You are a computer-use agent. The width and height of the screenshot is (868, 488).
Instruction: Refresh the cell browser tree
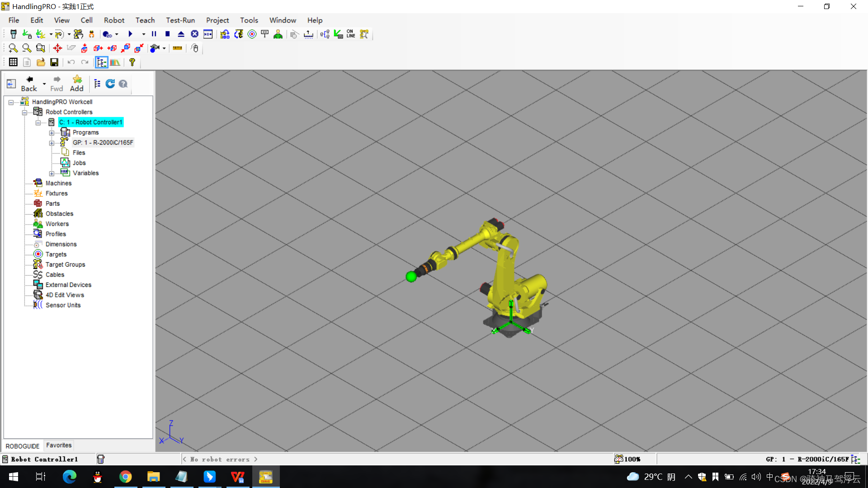click(110, 84)
